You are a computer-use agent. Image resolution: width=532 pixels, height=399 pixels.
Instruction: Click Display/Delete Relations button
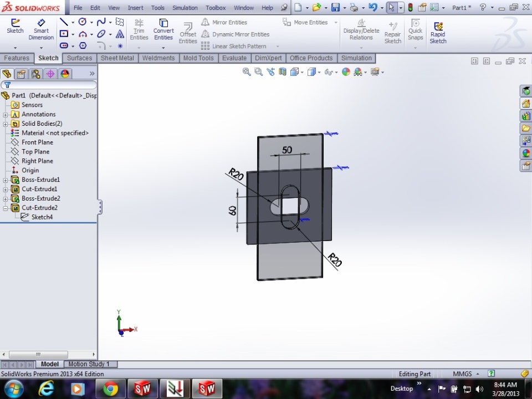coord(361,29)
